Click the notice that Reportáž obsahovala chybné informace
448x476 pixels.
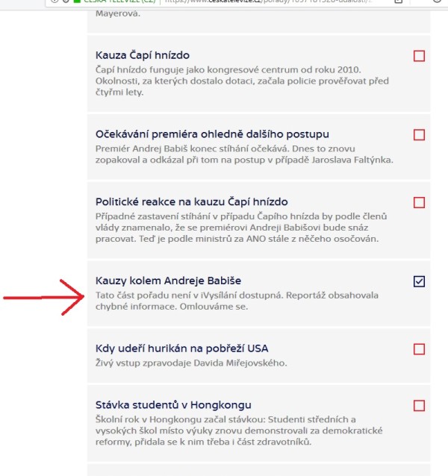pyautogui.click(x=237, y=301)
